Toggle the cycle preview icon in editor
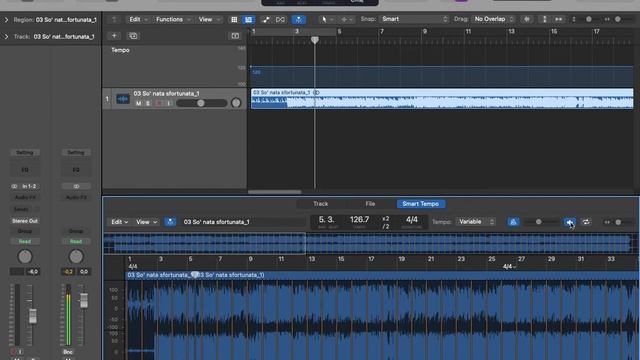This screenshot has height=360, width=640. click(x=586, y=222)
